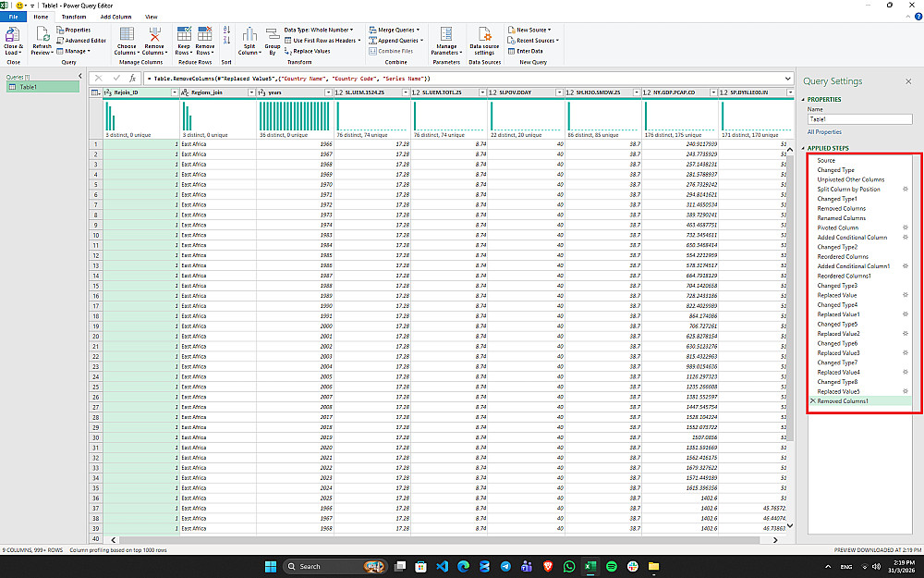Sort the column descending
This screenshot has width=924, height=578.
[x=226, y=40]
